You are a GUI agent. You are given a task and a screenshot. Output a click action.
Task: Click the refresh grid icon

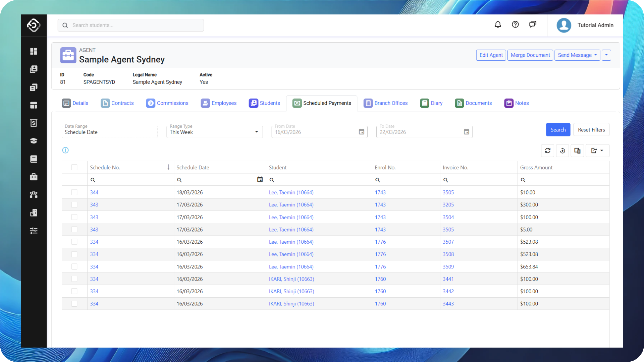click(x=547, y=151)
